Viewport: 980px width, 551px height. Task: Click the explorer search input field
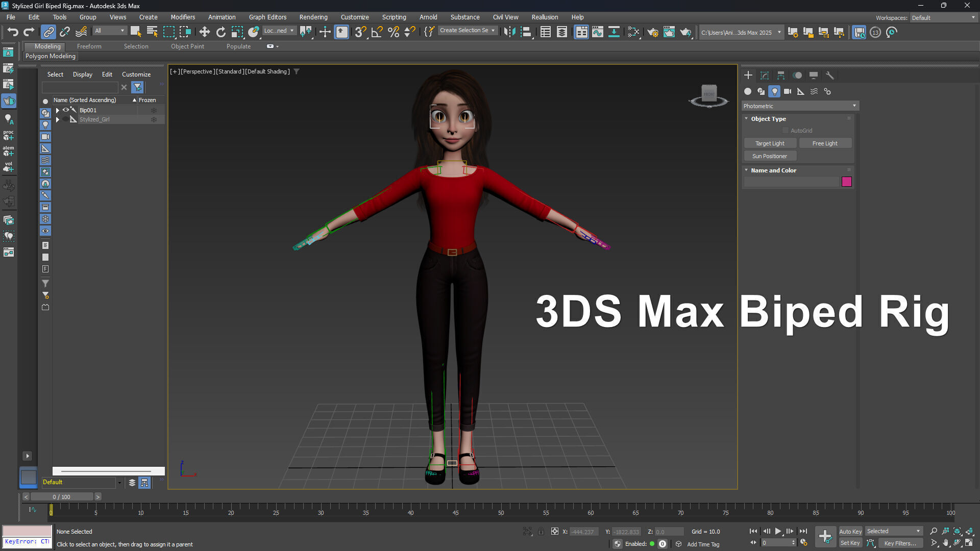click(80, 87)
